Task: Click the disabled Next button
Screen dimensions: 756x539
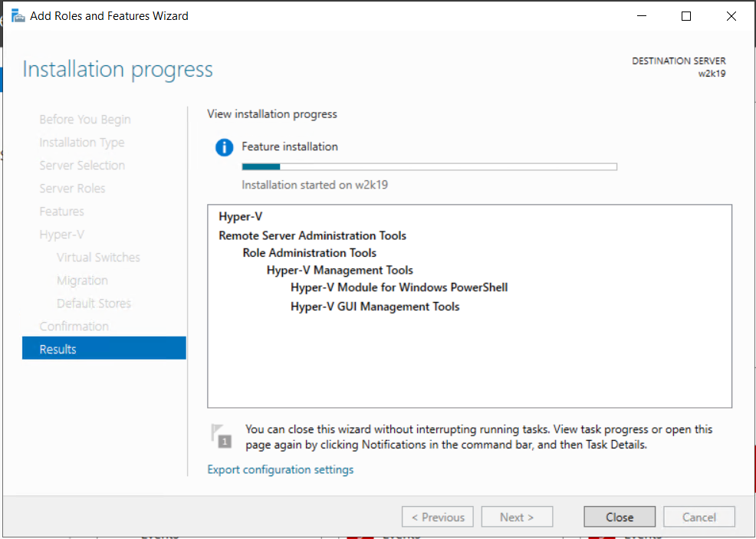Action: tap(517, 518)
